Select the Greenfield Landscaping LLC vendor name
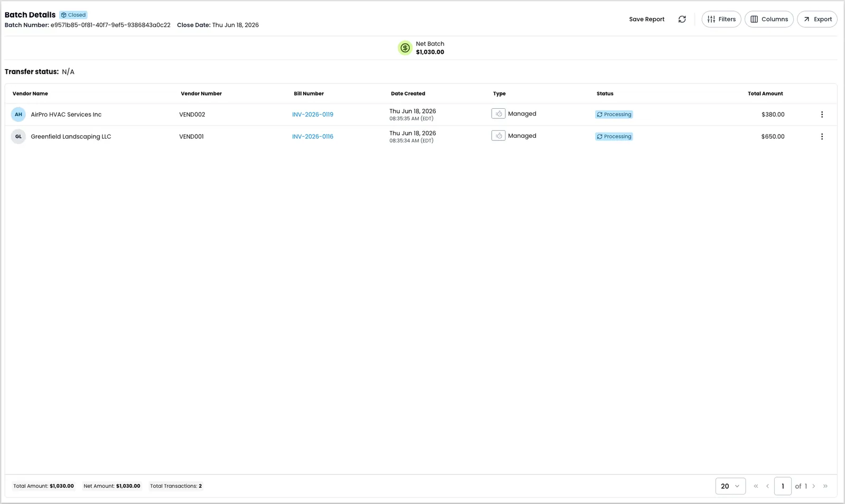The height and width of the screenshot is (504, 845). (x=71, y=137)
